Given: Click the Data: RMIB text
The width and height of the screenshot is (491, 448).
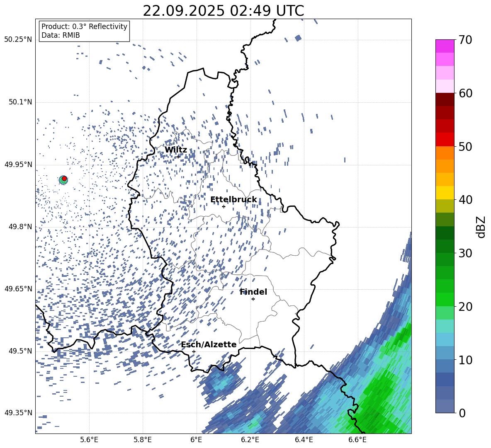Looking at the screenshot, I should point(61,35).
